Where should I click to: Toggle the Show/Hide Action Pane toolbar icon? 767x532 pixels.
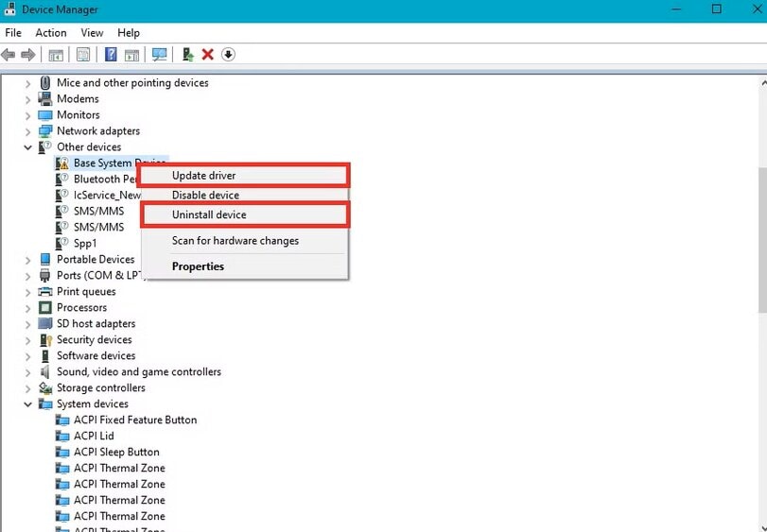131,54
